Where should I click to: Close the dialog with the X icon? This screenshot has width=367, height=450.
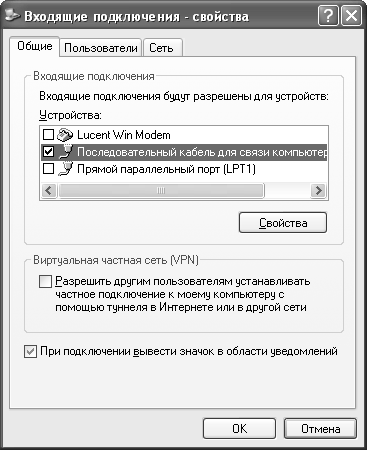coord(351,16)
